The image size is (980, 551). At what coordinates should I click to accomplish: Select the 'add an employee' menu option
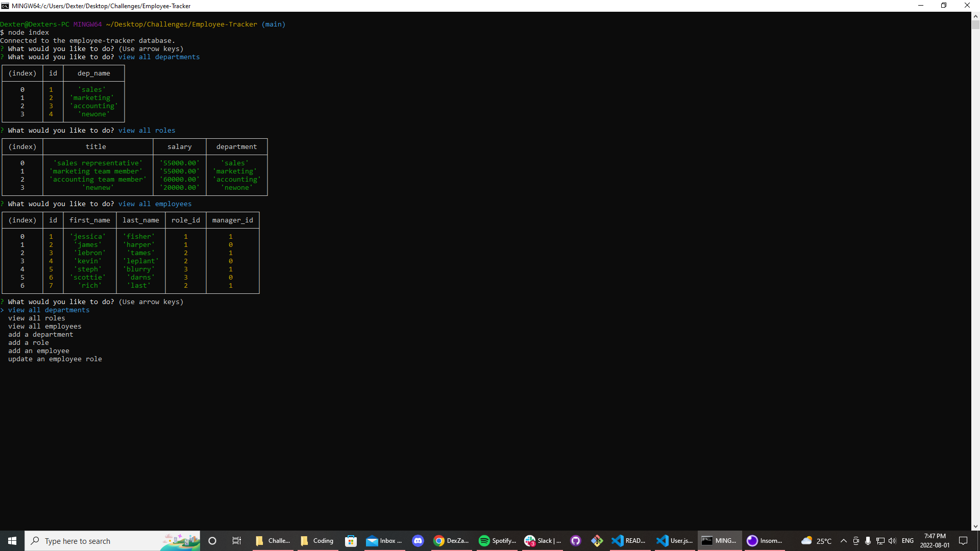39,351
